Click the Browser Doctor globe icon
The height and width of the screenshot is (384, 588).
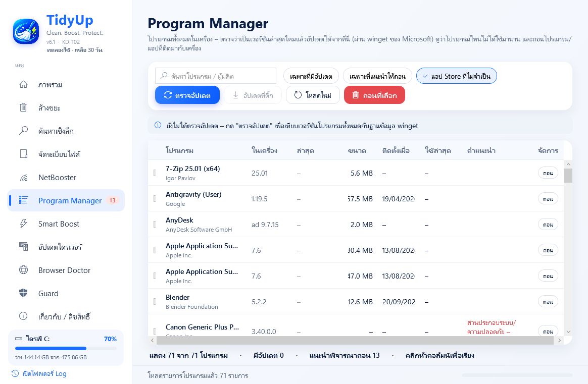23,270
